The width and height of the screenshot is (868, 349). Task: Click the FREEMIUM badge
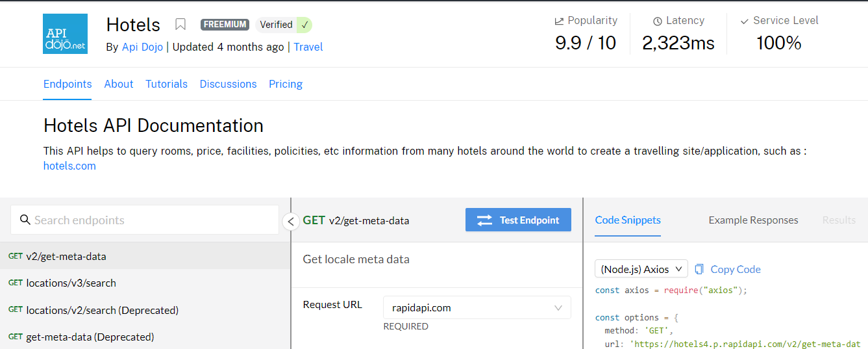point(225,25)
